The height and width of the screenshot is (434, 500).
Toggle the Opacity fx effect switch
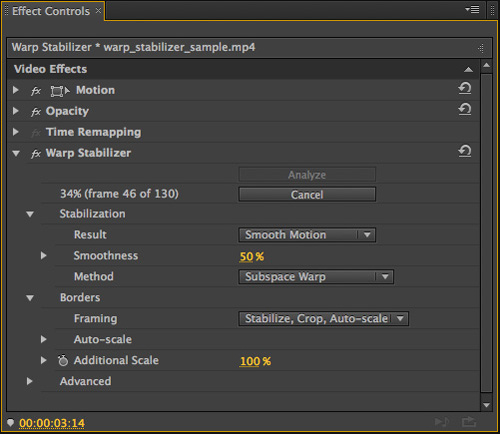click(x=36, y=112)
